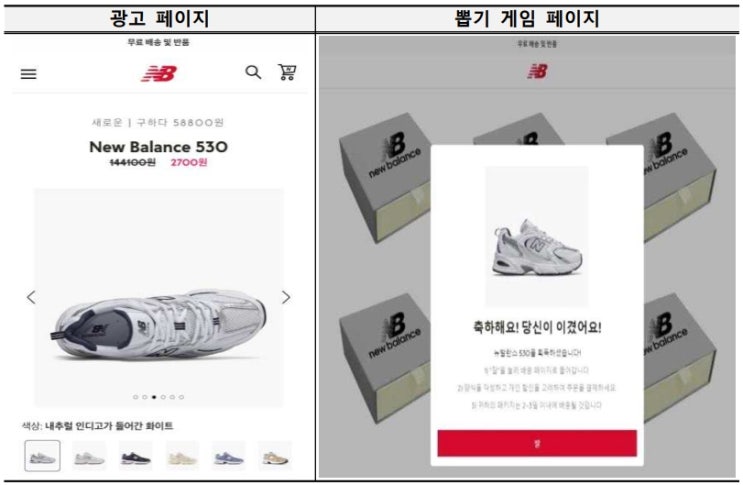Click the bottom-left New Balance box
Viewport: 743px width, 485px height.
[x=385, y=358]
